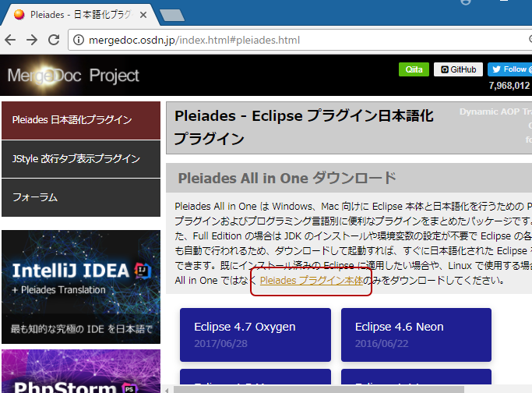Follow the Pleiades プラグイン本体 link
Image resolution: width=532 pixels, height=393 pixels.
pyautogui.click(x=312, y=281)
